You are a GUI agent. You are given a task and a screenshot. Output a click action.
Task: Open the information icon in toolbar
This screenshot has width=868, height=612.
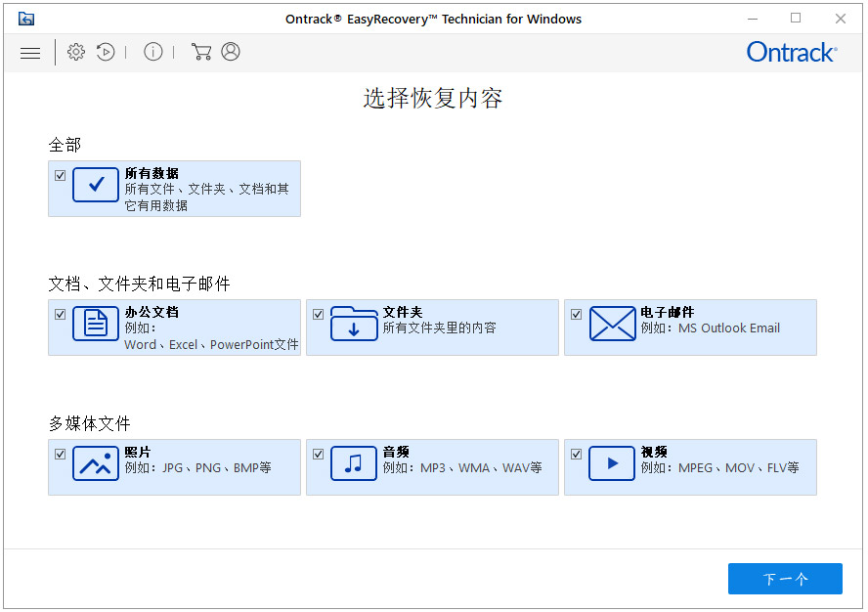click(x=153, y=52)
